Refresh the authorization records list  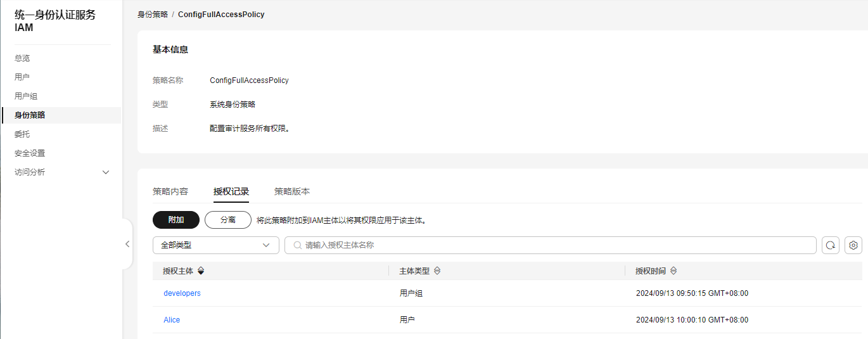point(831,245)
